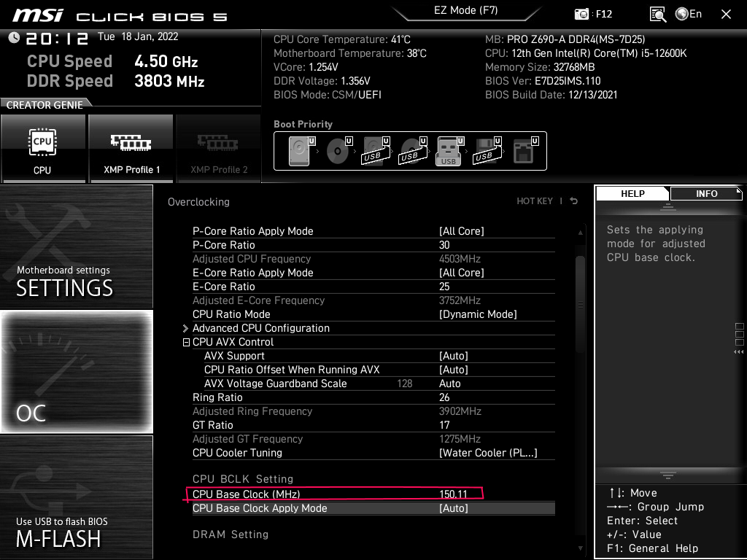Select the optical drive boot device icon

click(x=338, y=150)
